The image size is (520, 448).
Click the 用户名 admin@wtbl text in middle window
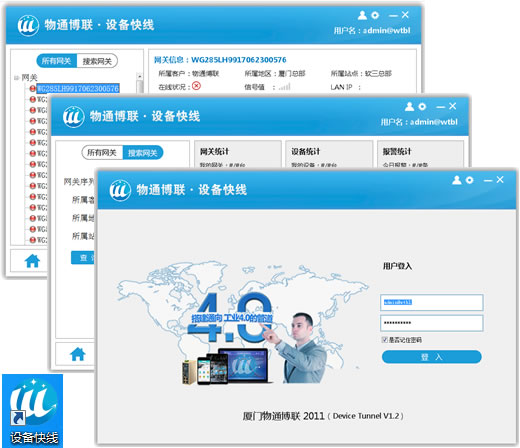(419, 122)
